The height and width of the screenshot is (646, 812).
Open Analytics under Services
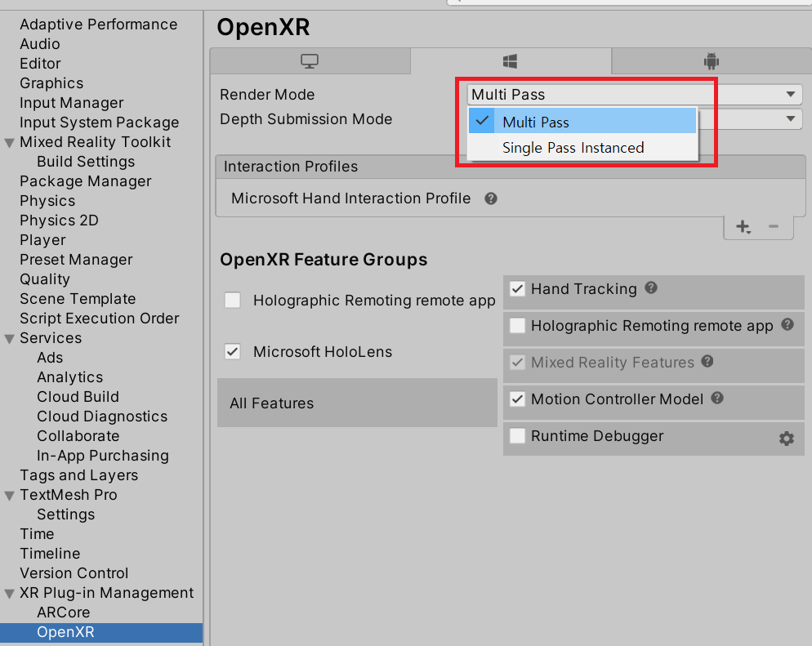(x=70, y=377)
